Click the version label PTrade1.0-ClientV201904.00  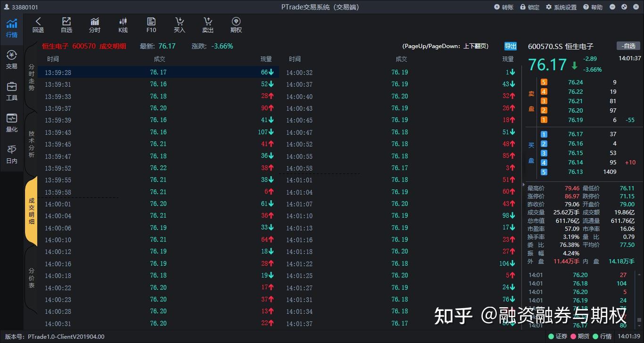click(66, 336)
